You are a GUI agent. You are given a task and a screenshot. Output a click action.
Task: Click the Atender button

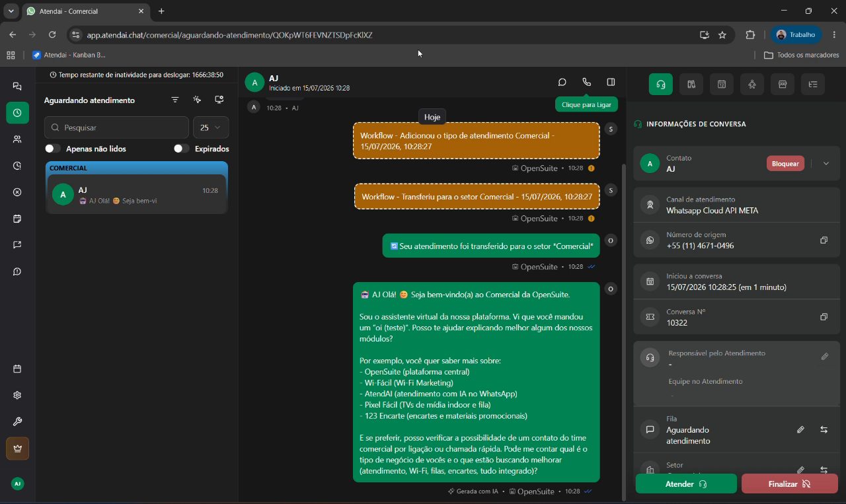pos(686,484)
